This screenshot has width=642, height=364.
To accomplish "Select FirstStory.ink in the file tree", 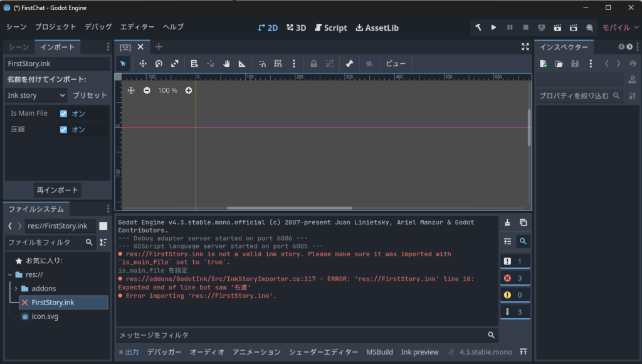I will pyautogui.click(x=63, y=302).
